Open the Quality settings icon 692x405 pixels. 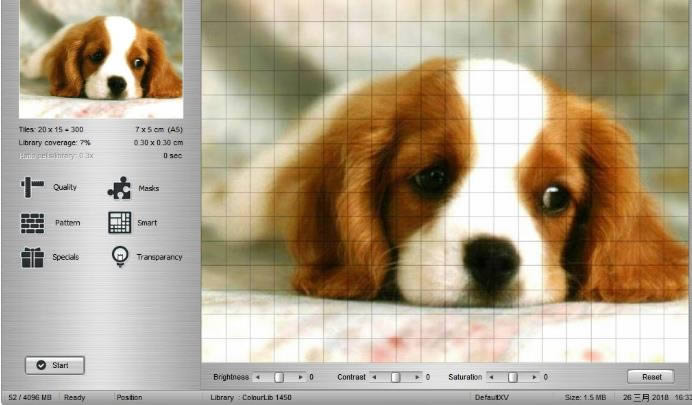[32, 187]
